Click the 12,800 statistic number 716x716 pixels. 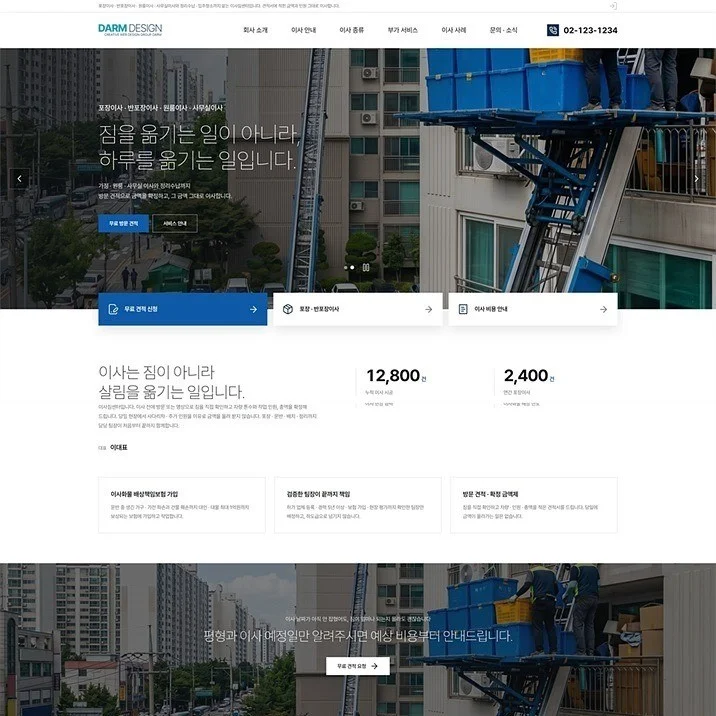[x=393, y=376]
